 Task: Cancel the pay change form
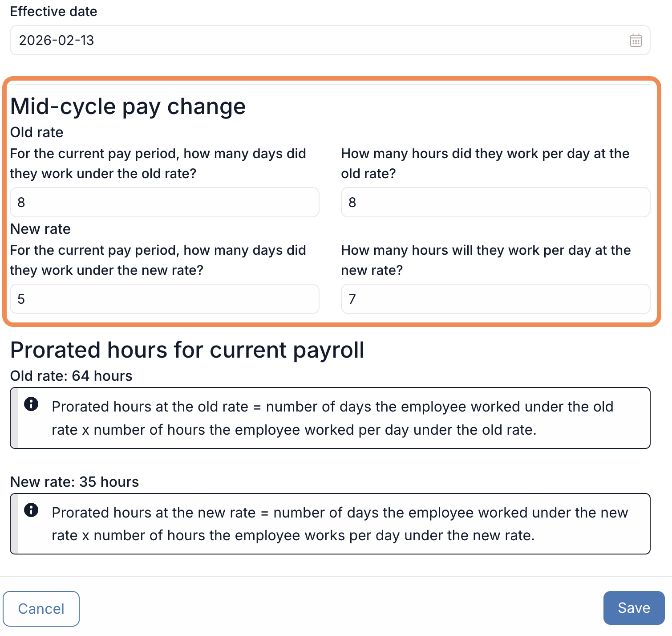[x=41, y=608]
